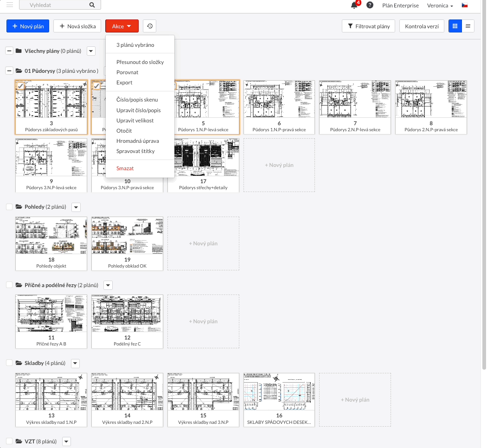Open plan 19 Pohledy obklad OK
The image size is (487, 448).
128,243
